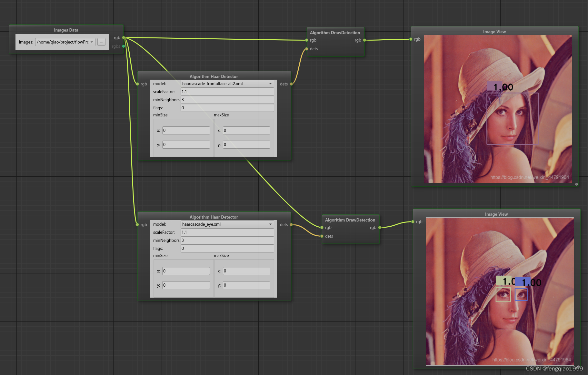Click minSize y field in frontalface Haar Detector

point(186,144)
